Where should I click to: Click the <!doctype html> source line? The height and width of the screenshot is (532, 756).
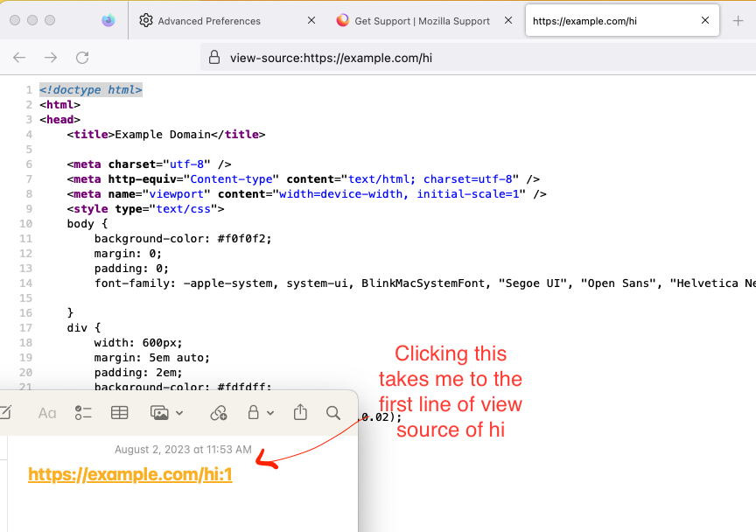coord(91,90)
